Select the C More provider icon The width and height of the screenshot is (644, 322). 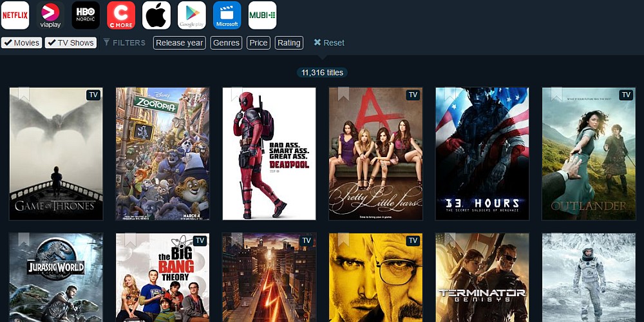click(x=121, y=15)
